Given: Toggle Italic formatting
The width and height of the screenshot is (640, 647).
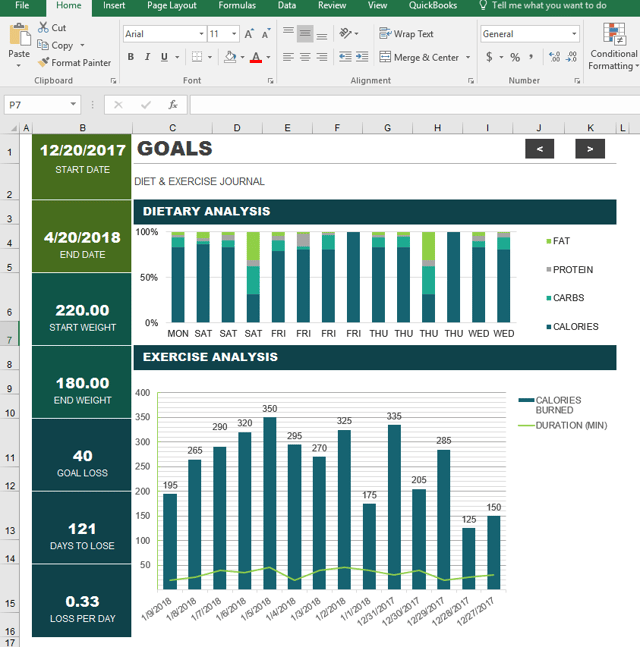Looking at the screenshot, I should (147, 57).
